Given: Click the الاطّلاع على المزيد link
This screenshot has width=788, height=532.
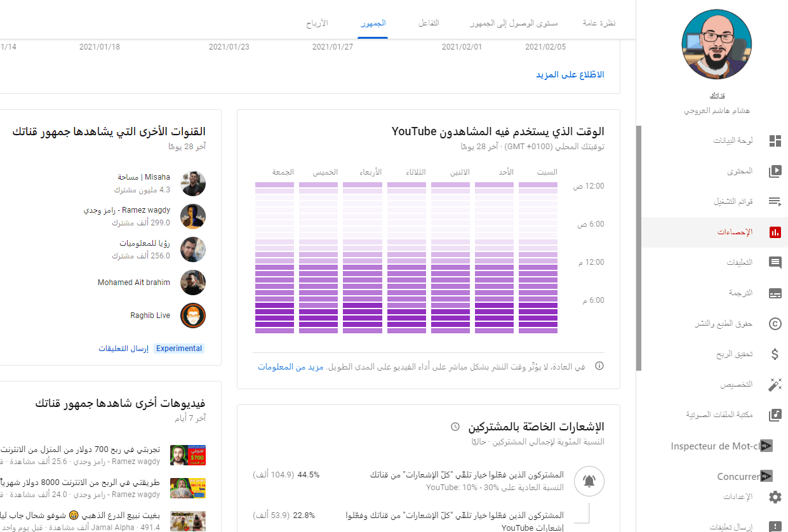Looking at the screenshot, I should pos(570,75).
